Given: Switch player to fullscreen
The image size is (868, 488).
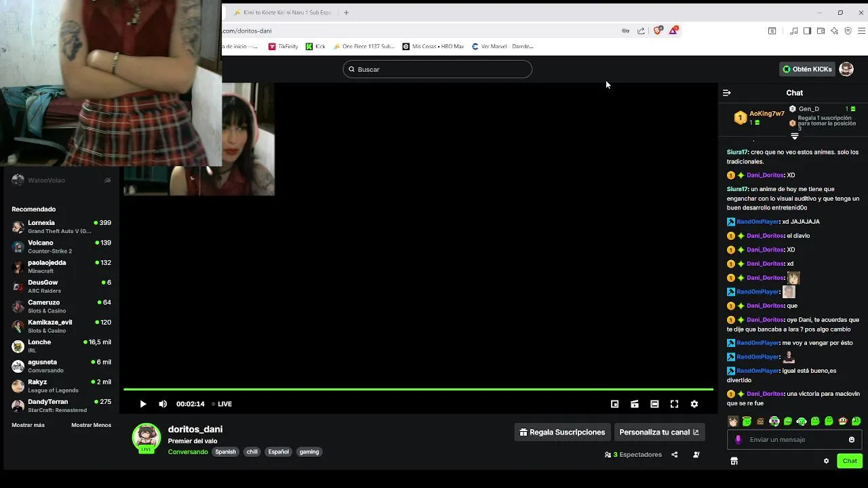Looking at the screenshot, I should tap(674, 404).
